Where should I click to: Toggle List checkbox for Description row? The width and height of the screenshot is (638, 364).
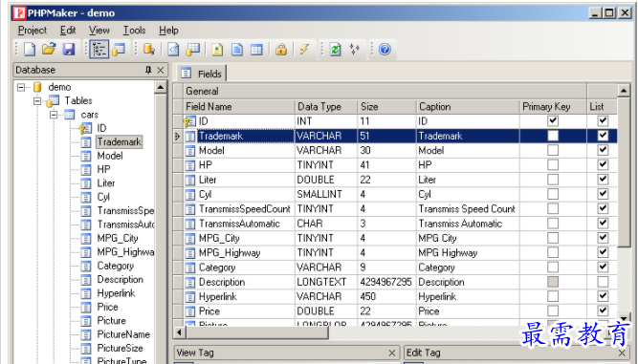[x=603, y=282]
